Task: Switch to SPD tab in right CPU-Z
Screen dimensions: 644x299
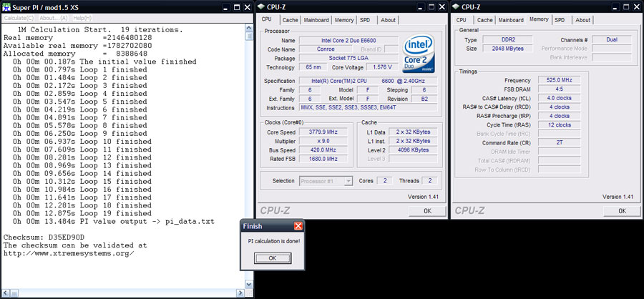Action: pyautogui.click(x=560, y=20)
